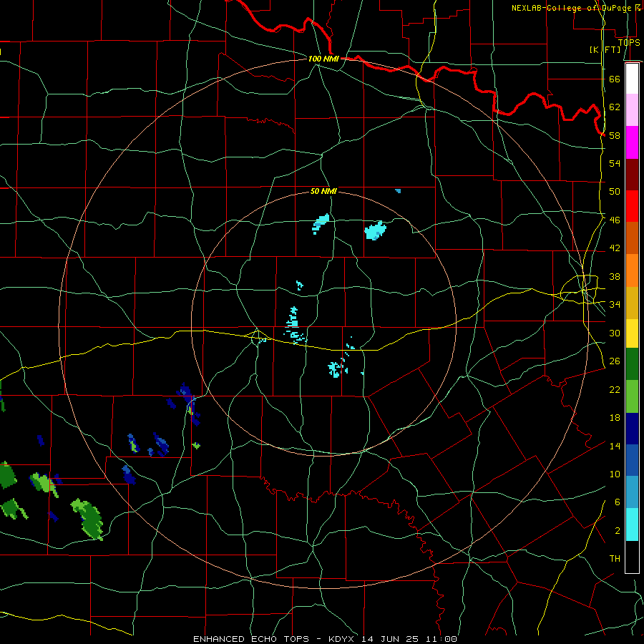Click the magenta 58 kft legend swatch
The image size is (644, 644).
[632, 142]
